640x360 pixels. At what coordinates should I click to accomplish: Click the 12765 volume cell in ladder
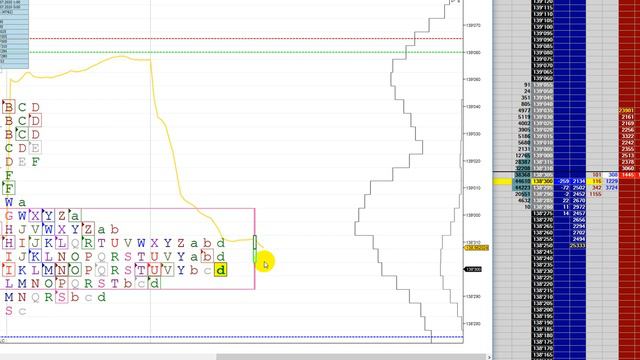pyautogui.click(x=522, y=156)
